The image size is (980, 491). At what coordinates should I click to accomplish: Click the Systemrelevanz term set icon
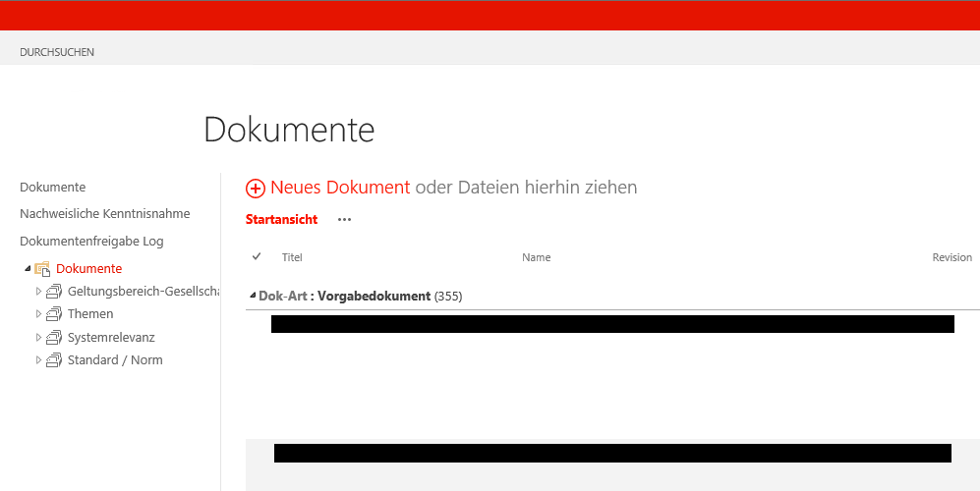(54, 338)
